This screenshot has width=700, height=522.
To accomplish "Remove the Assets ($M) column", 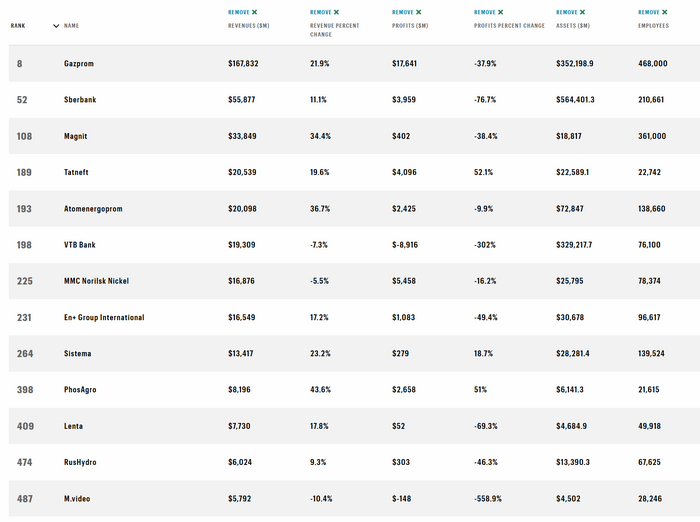I will coord(571,12).
